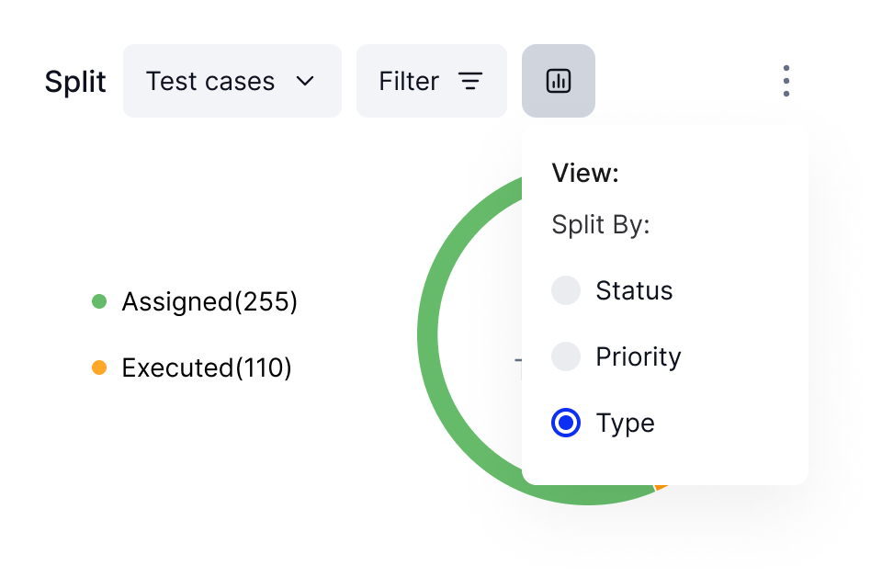Click the orange Executed legend dot
882x588 pixels.
[x=99, y=367]
